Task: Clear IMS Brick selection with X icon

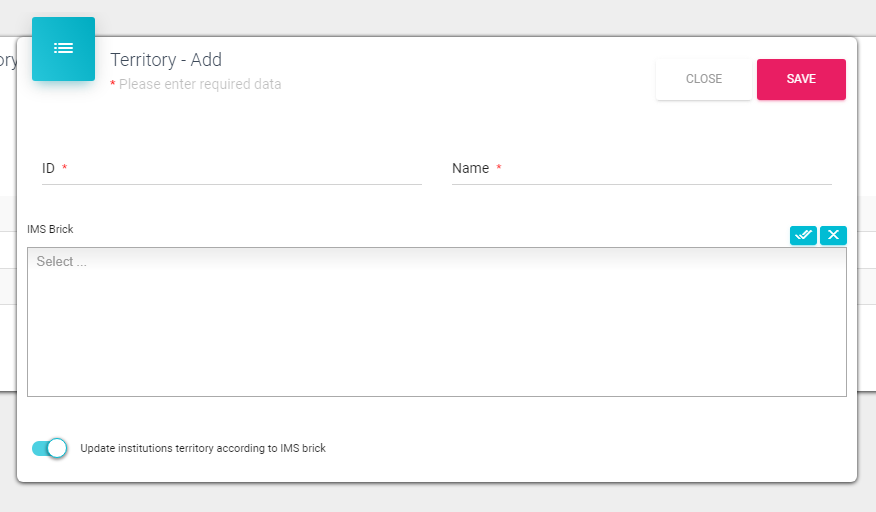Action: tap(833, 235)
